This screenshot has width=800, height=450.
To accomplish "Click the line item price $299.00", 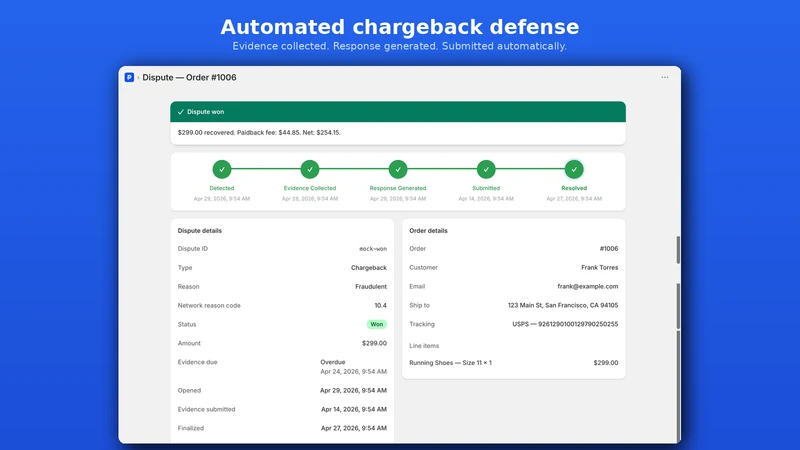I will (x=606, y=363).
